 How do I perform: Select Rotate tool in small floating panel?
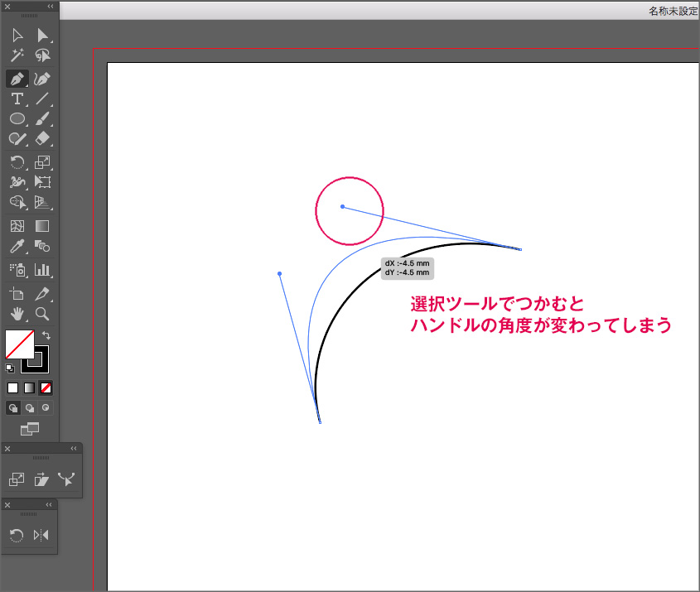(17, 536)
